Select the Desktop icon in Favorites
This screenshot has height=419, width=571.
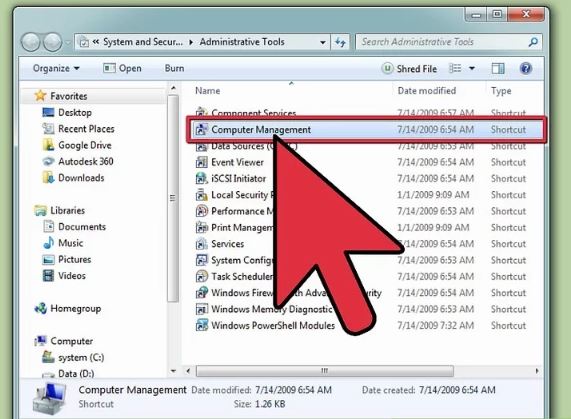pyautogui.click(x=48, y=112)
